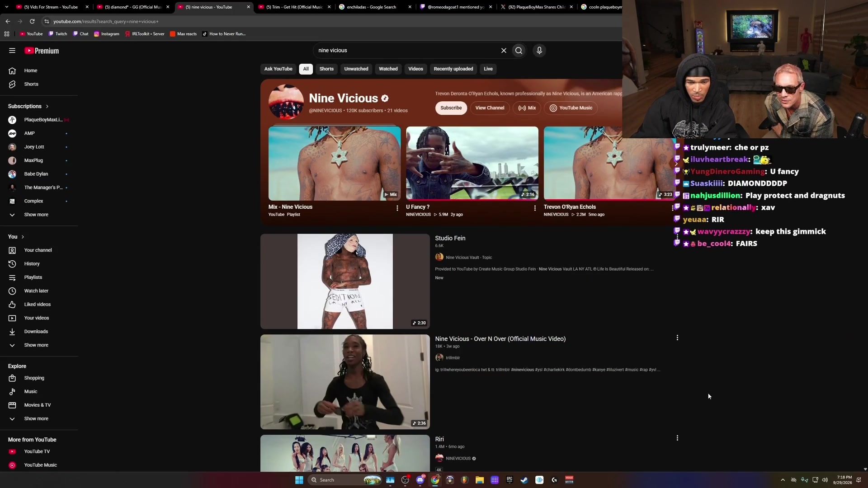This screenshot has height=488, width=868.
Task: Open Steam from the taskbar
Action: click(524, 480)
